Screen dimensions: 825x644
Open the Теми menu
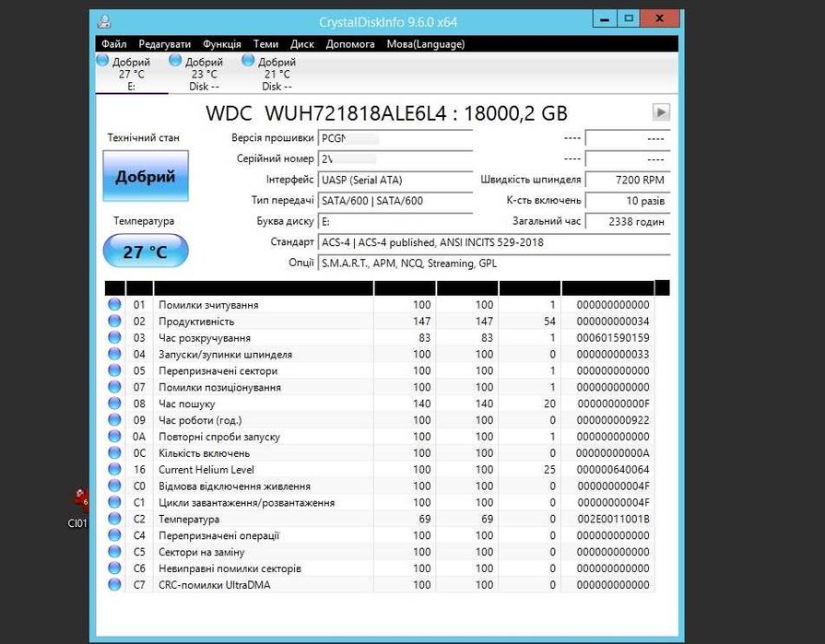[x=265, y=44]
